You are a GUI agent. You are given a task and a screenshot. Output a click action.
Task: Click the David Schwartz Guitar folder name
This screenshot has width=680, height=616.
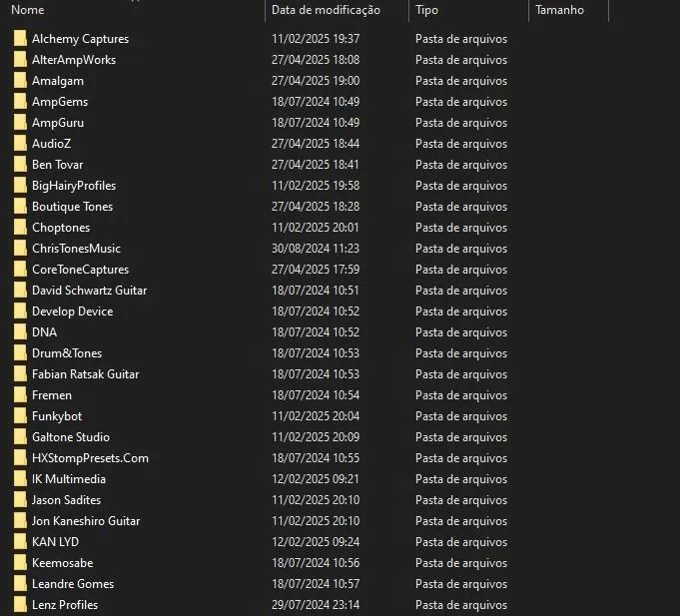click(89, 291)
